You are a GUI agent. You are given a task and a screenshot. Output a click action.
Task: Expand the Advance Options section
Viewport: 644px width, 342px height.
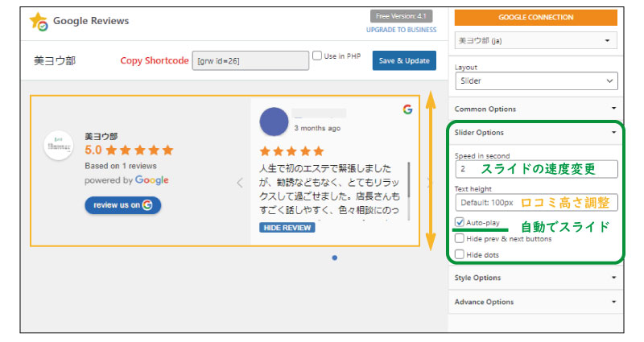tap(536, 302)
